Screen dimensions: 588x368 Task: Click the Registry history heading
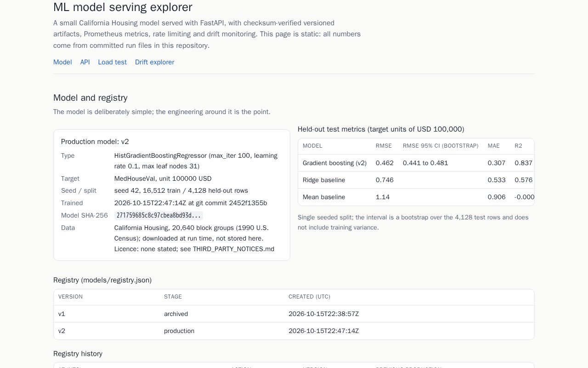click(x=78, y=354)
